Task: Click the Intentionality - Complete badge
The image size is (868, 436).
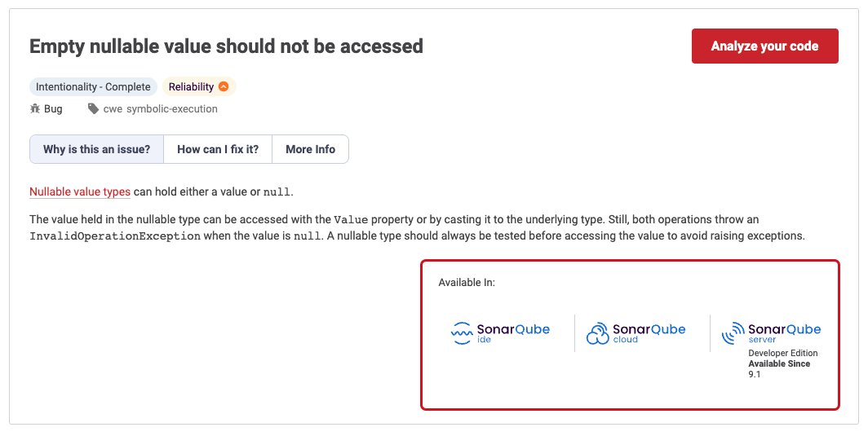Action: point(93,87)
